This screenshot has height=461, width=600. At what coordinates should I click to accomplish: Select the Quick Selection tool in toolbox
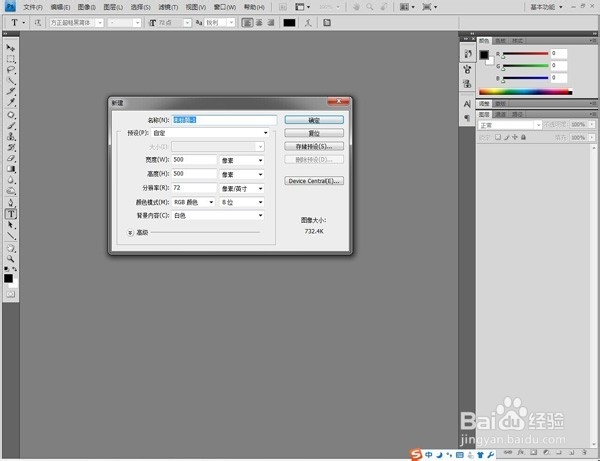tap(10, 81)
